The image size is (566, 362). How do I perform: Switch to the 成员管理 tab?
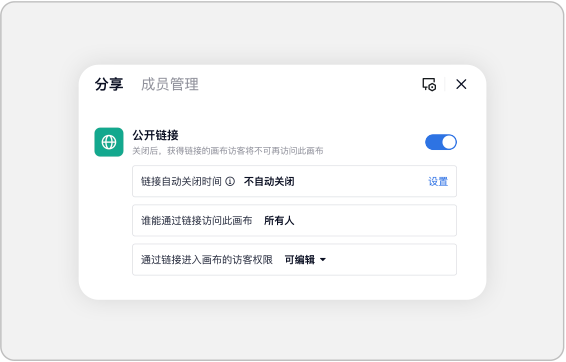point(170,84)
